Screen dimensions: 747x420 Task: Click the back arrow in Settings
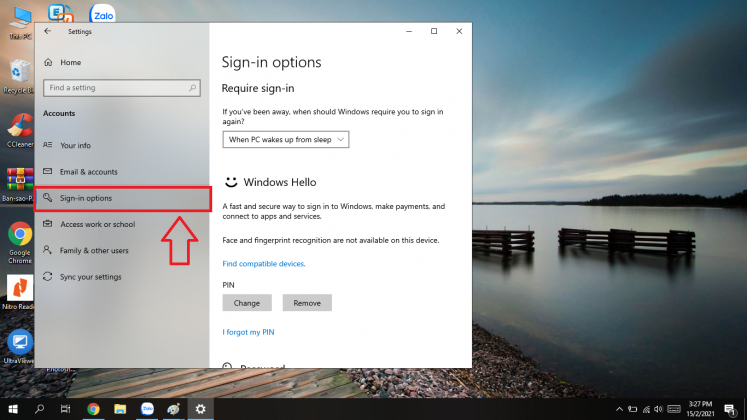(48, 31)
